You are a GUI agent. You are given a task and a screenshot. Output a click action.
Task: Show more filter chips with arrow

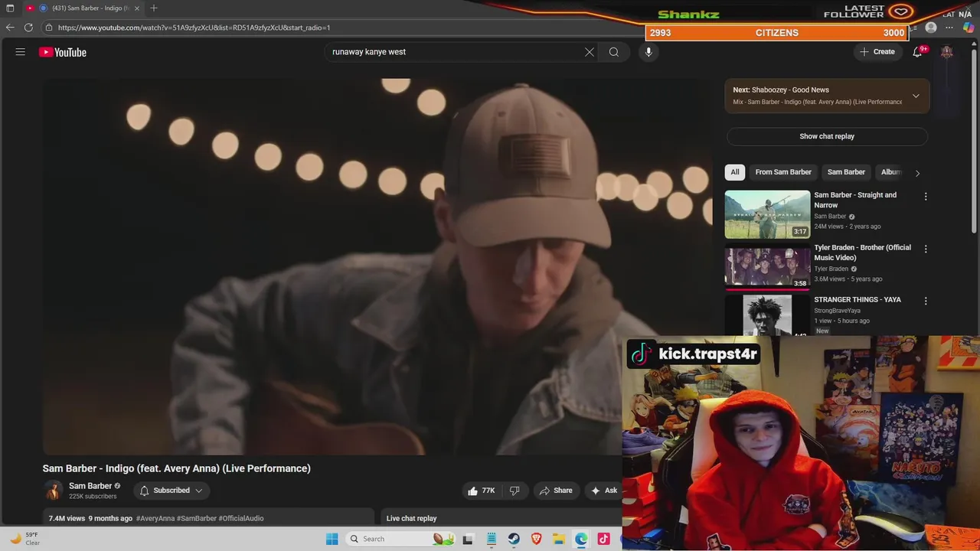[x=917, y=173]
